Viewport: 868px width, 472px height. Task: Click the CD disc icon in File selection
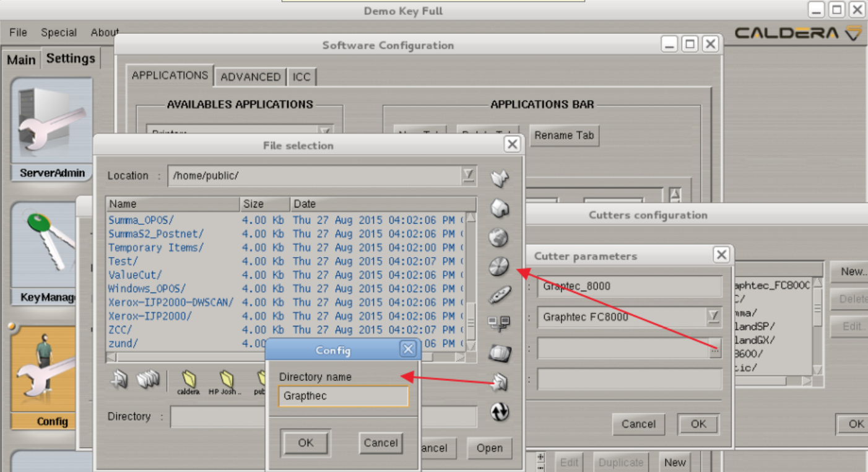pos(499,267)
